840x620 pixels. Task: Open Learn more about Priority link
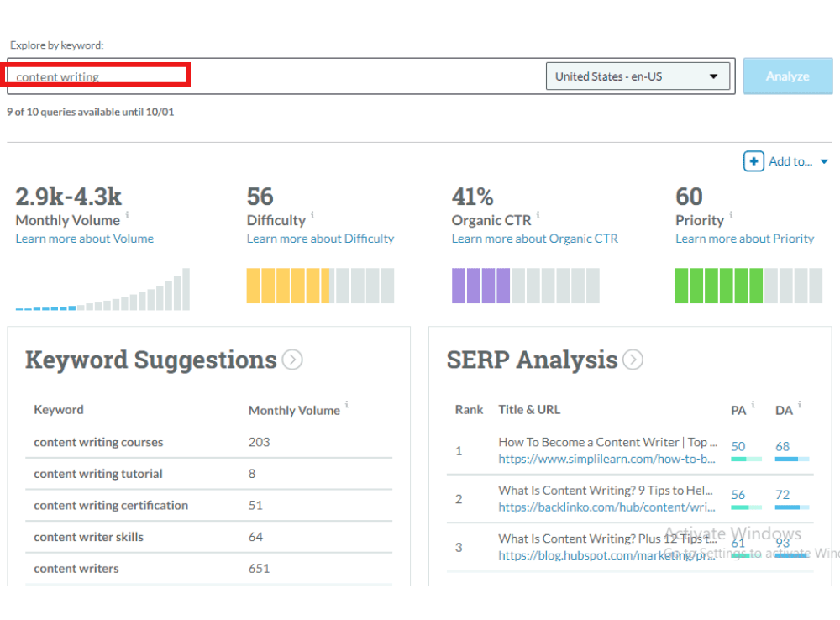(x=744, y=239)
